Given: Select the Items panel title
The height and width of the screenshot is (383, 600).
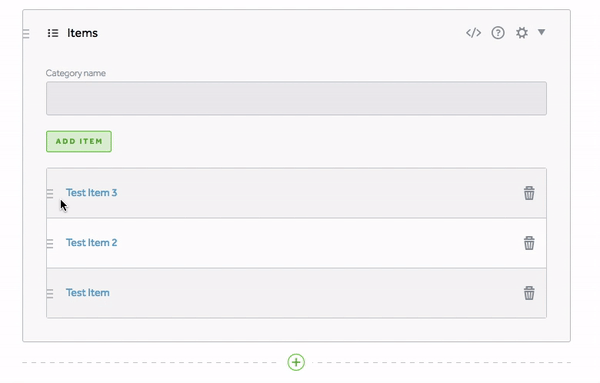Looking at the screenshot, I should click(82, 33).
